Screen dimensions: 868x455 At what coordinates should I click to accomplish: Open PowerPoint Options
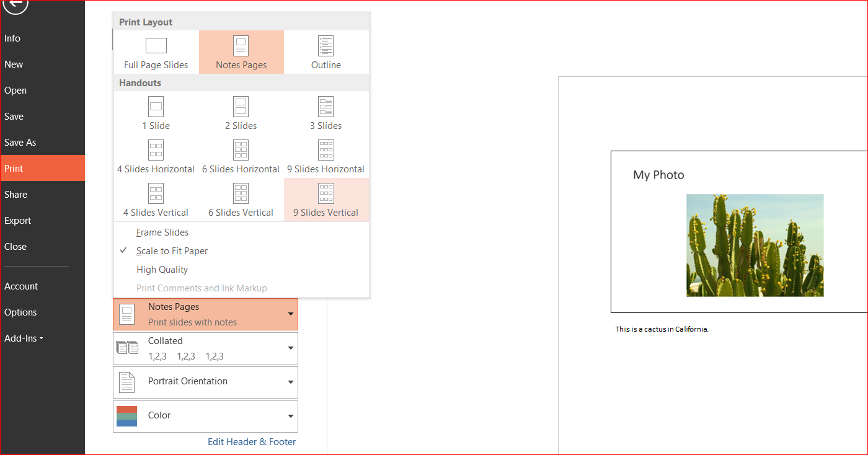pos(42,312)
